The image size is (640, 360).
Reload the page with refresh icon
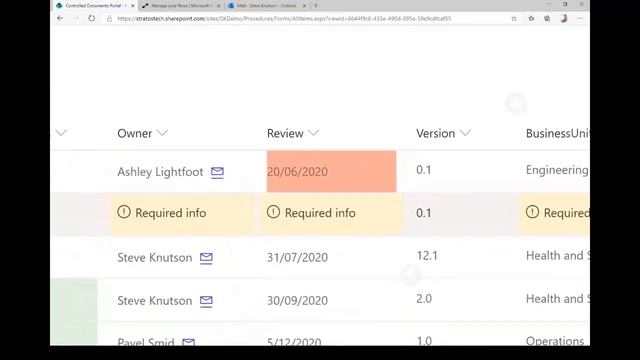point(91,18)
